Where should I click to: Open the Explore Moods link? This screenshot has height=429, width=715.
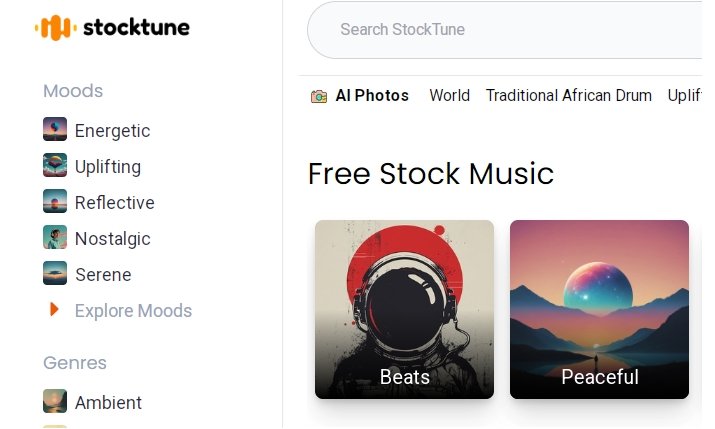click(x=133, y=310)
